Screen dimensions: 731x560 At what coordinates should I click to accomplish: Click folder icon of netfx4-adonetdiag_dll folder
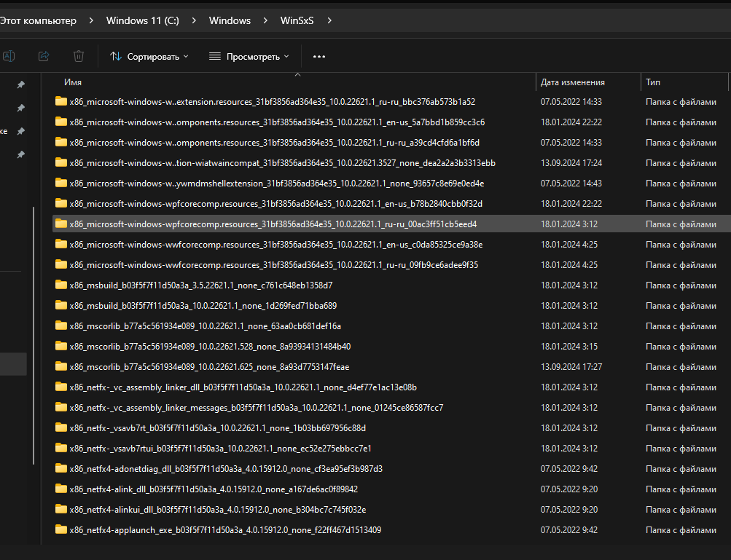tap(61, 469)
